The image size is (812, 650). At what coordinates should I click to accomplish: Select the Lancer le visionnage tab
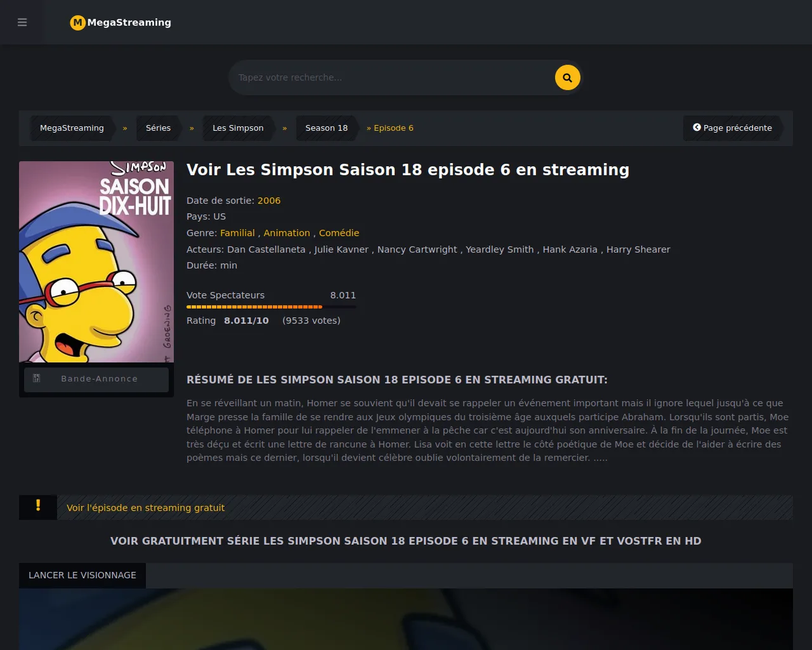click(82, 575)
